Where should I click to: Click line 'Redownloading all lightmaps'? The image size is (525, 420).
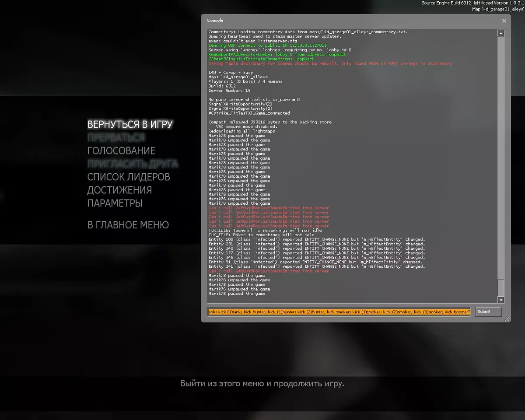pyautogui.click(x=242, y=131)
